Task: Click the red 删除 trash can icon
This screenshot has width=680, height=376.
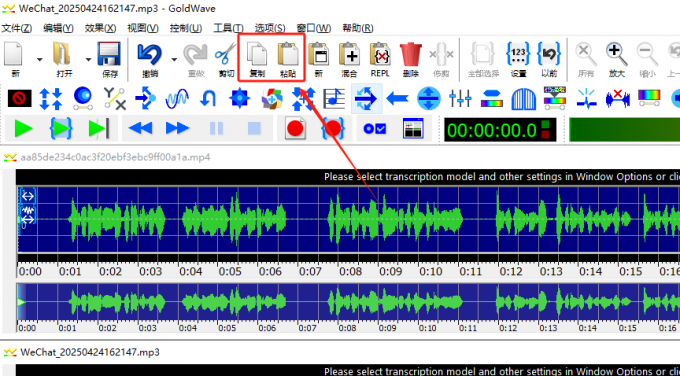Action: [x=410, y=54]
